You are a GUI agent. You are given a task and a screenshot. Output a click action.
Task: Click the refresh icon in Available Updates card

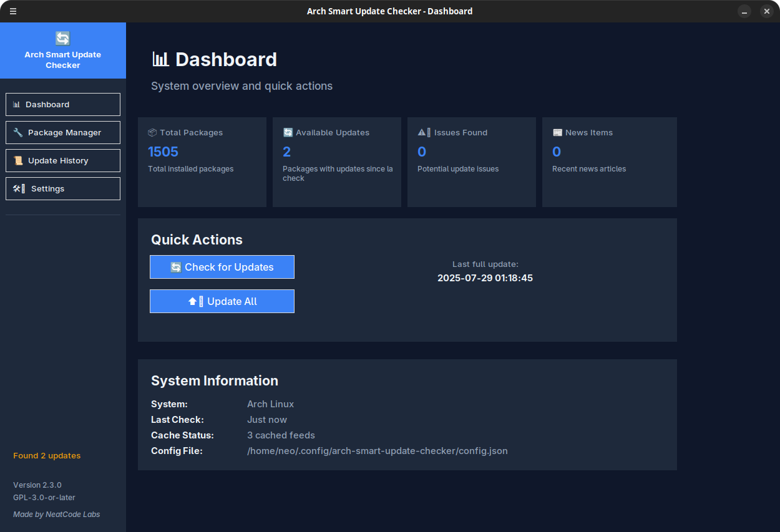pyautogui.click(x=288, y=133)
